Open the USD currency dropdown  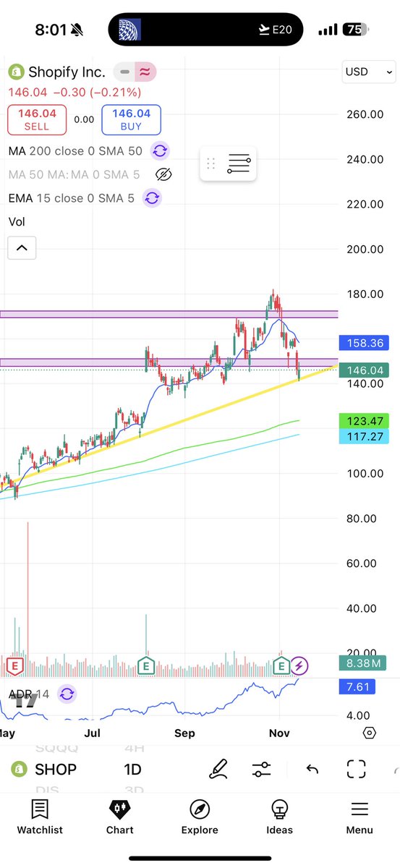(x=369, y=72)
